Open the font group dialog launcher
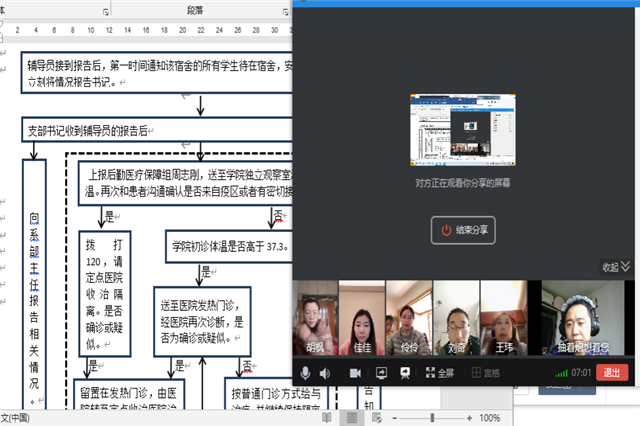This screenshot has height=426, width=640. click(x=106, y=10)
